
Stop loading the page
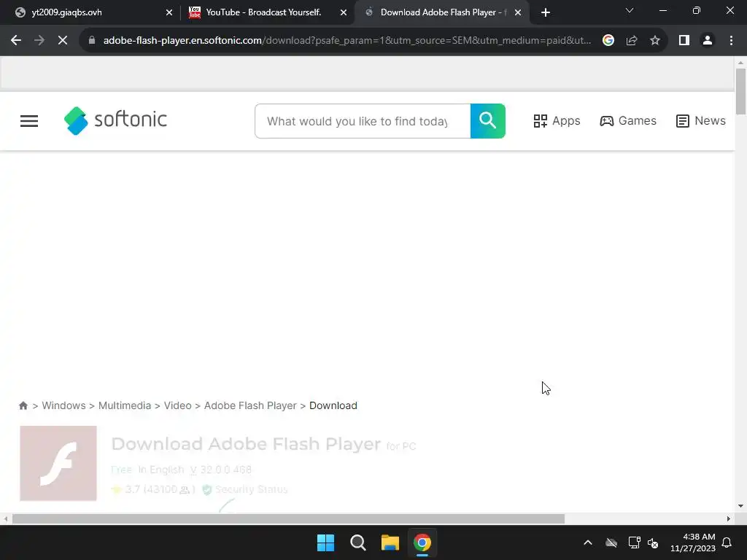click(x=63, y=41)
